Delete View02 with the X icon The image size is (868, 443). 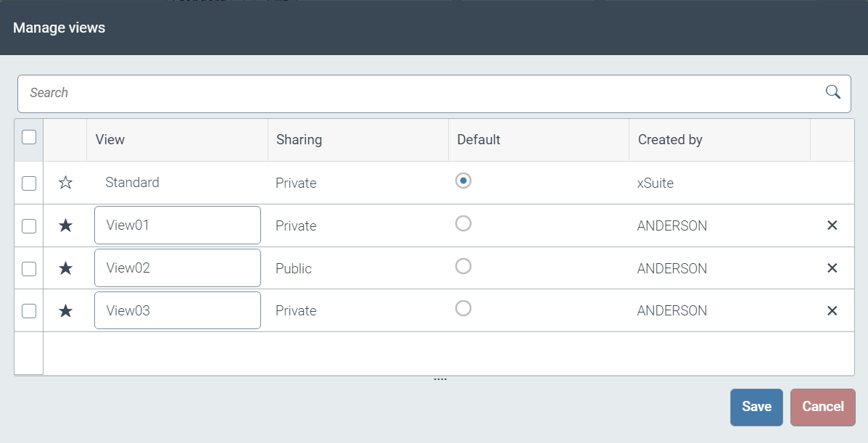(832, 268)
